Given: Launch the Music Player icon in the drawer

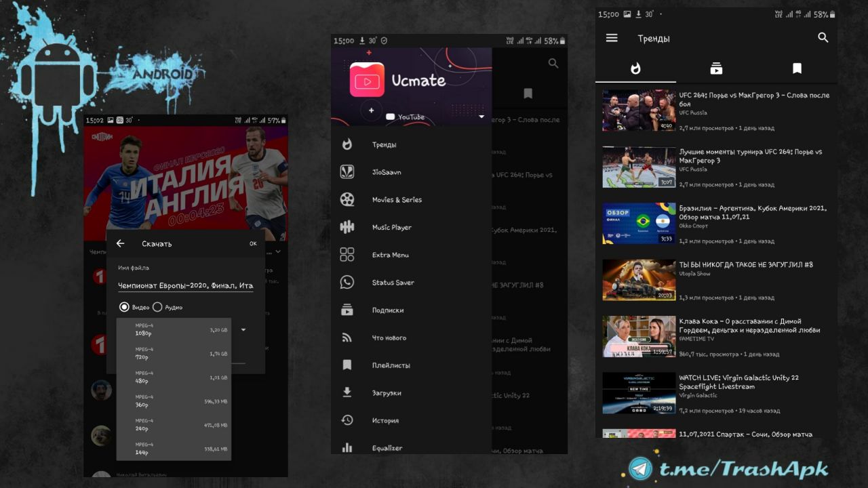Looking at the screenshot, I should (347, 227).
